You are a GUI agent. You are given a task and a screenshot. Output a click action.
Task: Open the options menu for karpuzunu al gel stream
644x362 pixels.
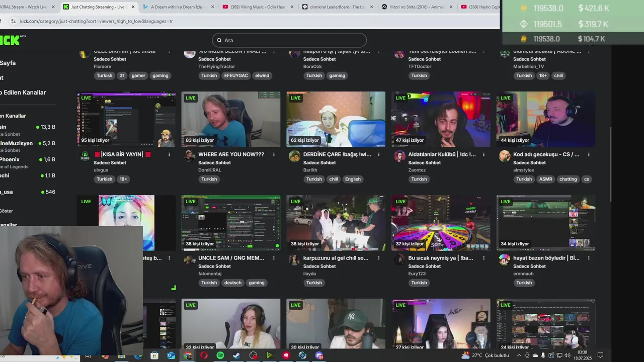[x=379, y=258]
